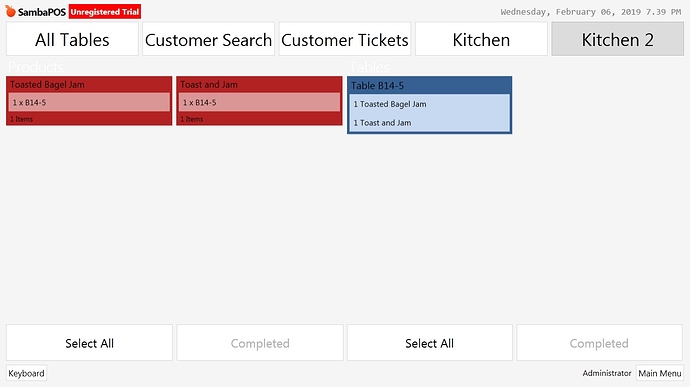
Task: Click the SambaPOS logo icon
Action: pos(11,11)
